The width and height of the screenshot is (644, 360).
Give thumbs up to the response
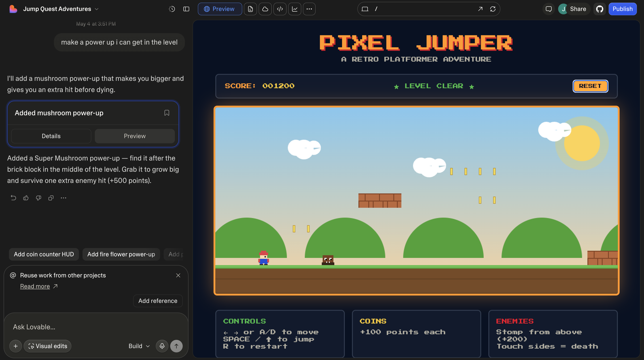tap(26, 198)
